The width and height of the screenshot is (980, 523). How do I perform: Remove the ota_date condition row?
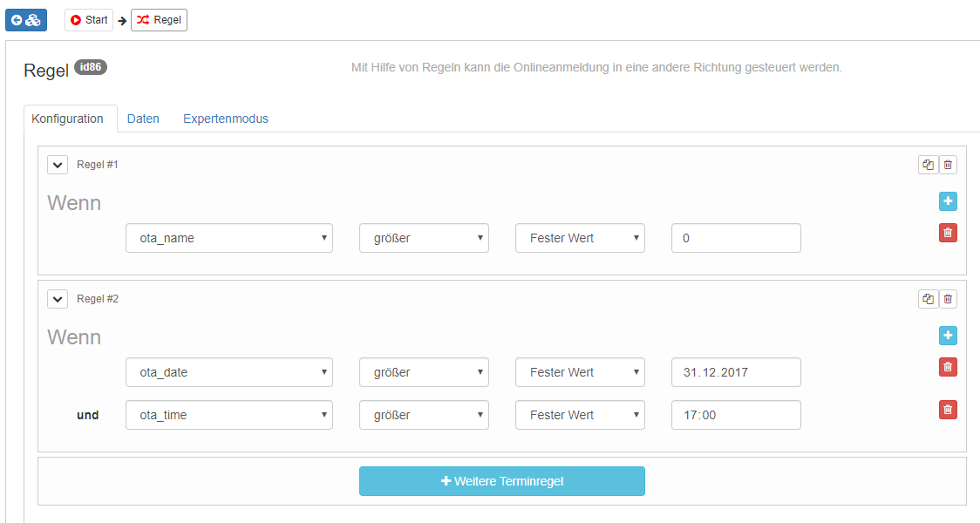pos(948,367)
